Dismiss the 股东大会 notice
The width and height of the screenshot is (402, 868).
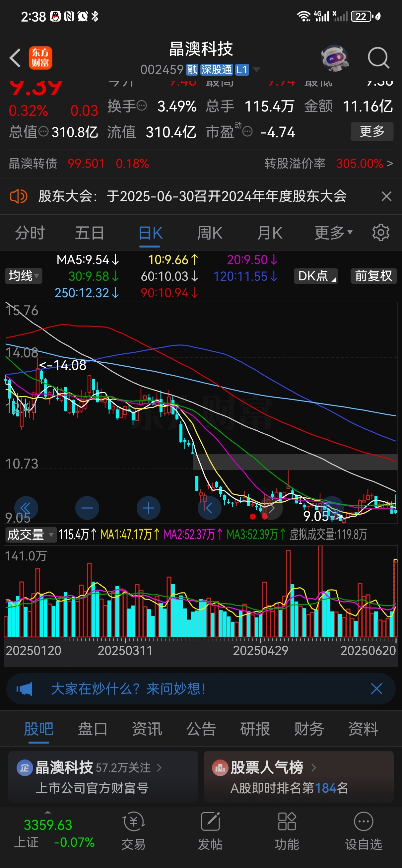pyautogui.click(x=386, y=196)
